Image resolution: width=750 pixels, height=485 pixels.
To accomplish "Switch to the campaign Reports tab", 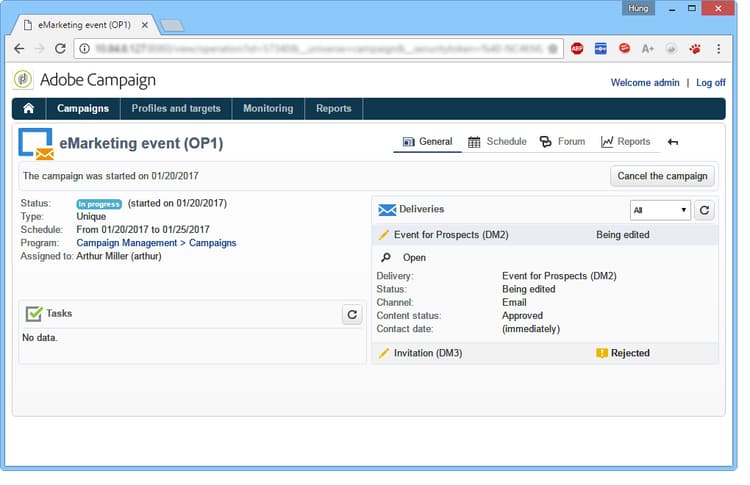I will [x=626, y=142].
